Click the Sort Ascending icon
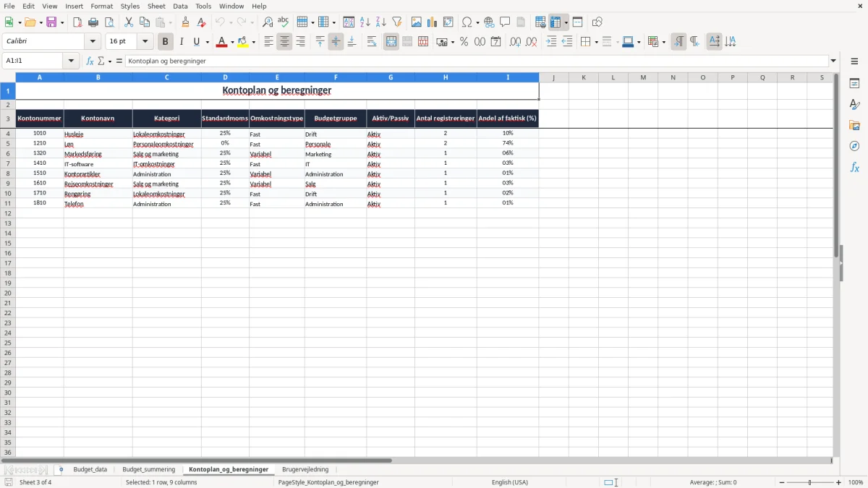Screen dimensions: 868x488 (x=365, y=22)
